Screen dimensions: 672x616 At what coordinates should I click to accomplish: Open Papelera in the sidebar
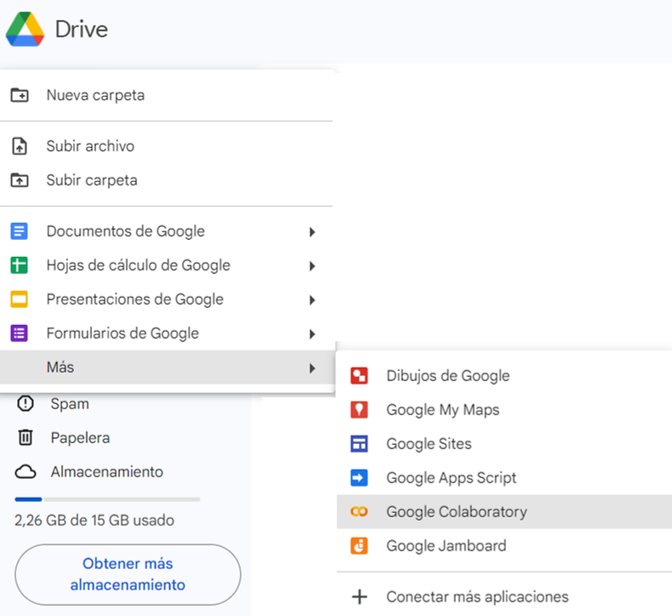click(x=80, y=438)
